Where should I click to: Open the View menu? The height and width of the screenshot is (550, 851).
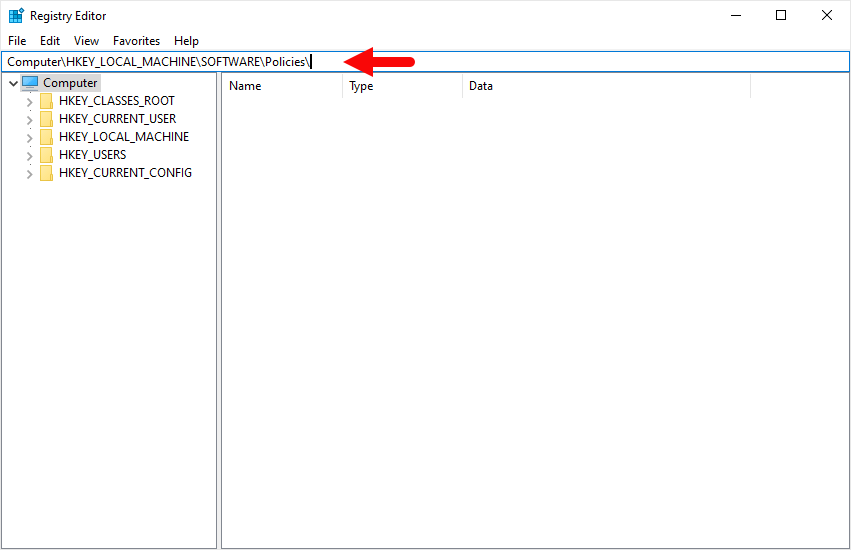pyautogui.click(x=86, y=41)
